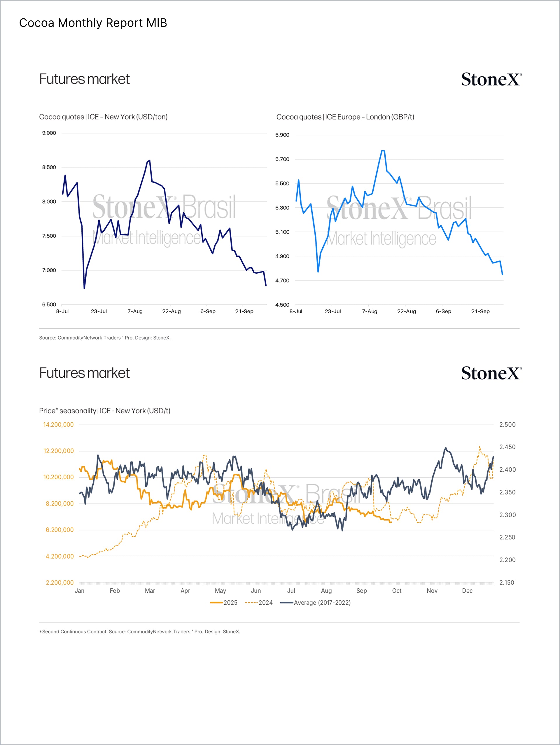Click the 2024 dashed orange legend marker
Screen dimensions: 560x745
coord(251,603)
